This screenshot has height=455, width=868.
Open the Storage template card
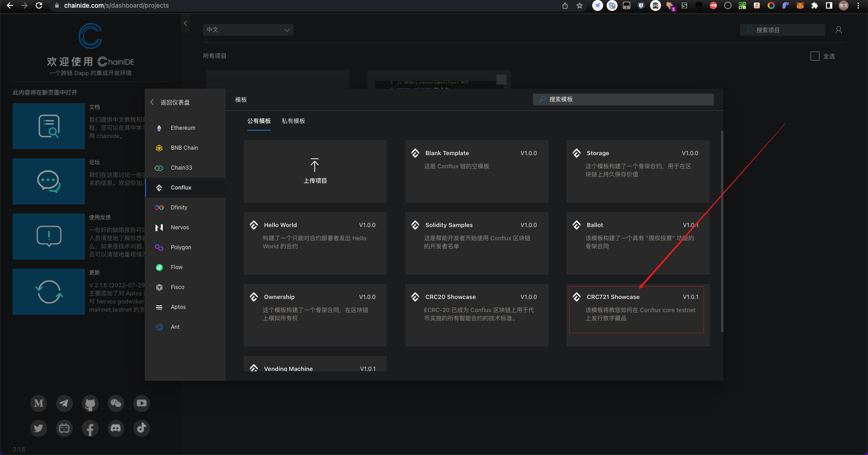pos(638,171)
